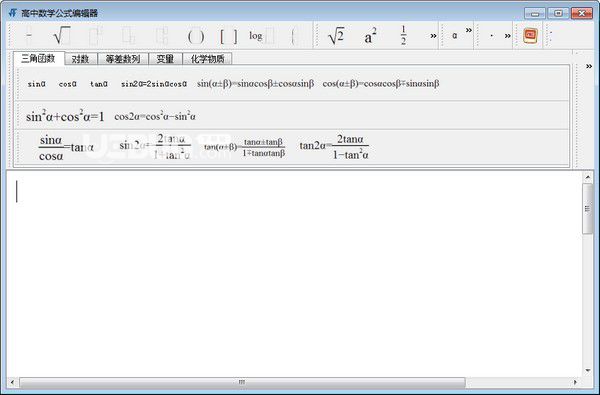Click the app icon in title bar
This screenshot has height=395, width=600.
pos(13,13)
